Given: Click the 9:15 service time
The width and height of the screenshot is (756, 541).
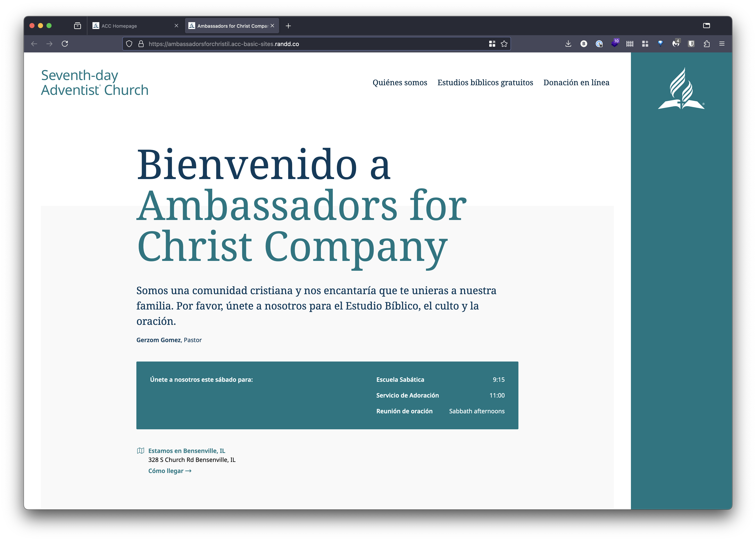Looking at the screenshot, I should 499,379.
